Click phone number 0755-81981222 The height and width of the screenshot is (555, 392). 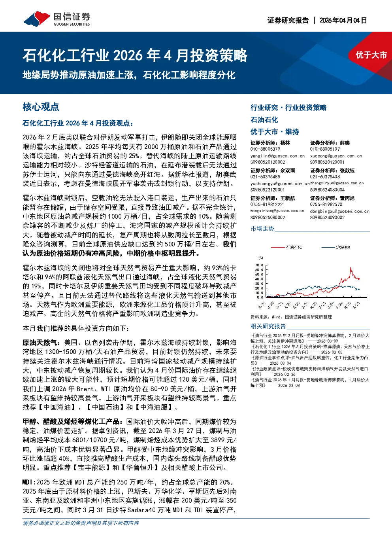point(266,205)
